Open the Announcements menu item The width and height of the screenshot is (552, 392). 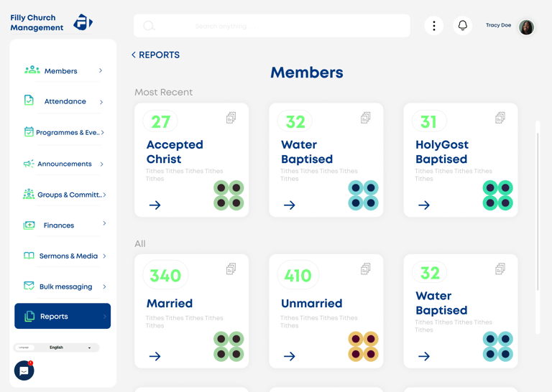click(x=64, y=164)
